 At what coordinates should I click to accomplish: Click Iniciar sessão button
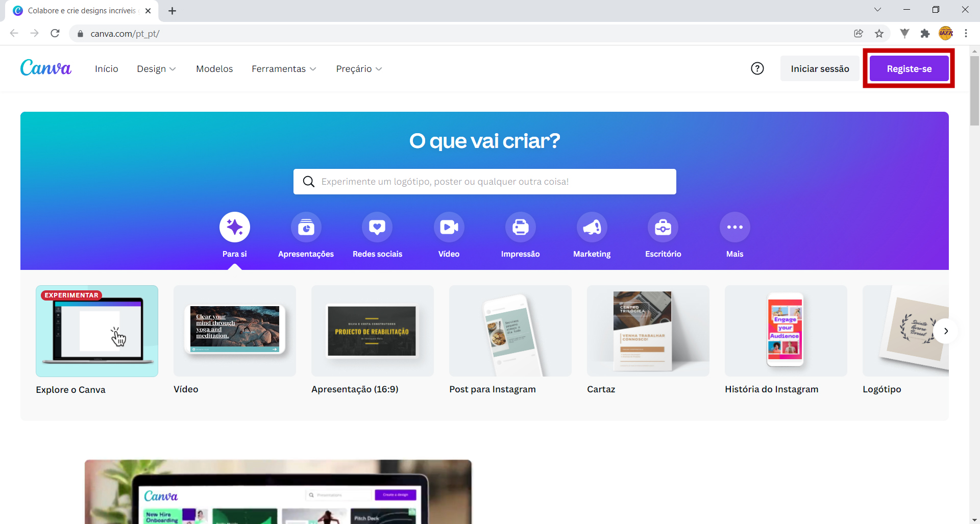click(820, 68)
